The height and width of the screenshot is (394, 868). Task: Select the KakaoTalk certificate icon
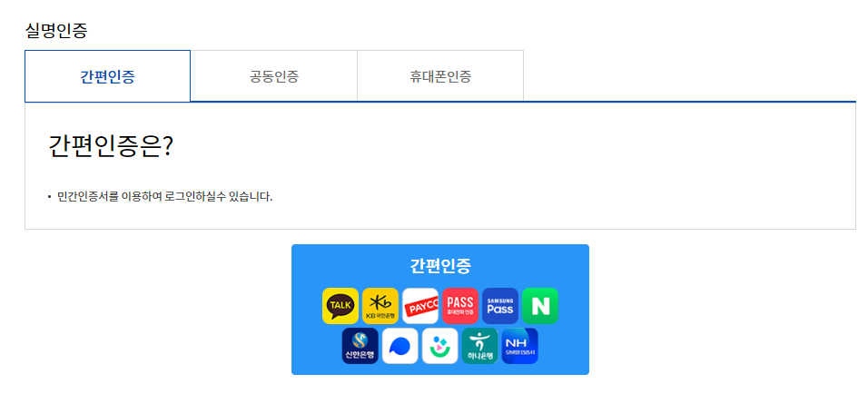pos(340,306)
